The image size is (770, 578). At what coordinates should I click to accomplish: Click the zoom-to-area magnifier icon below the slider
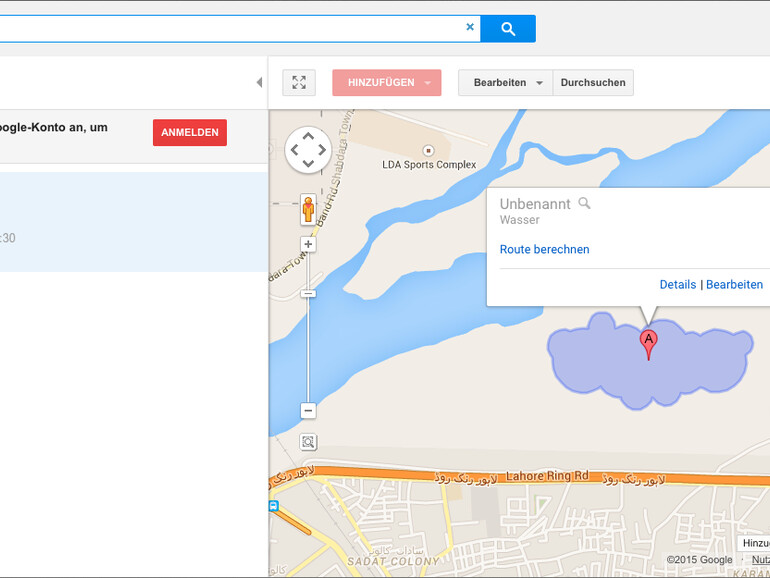coord(308,442)
